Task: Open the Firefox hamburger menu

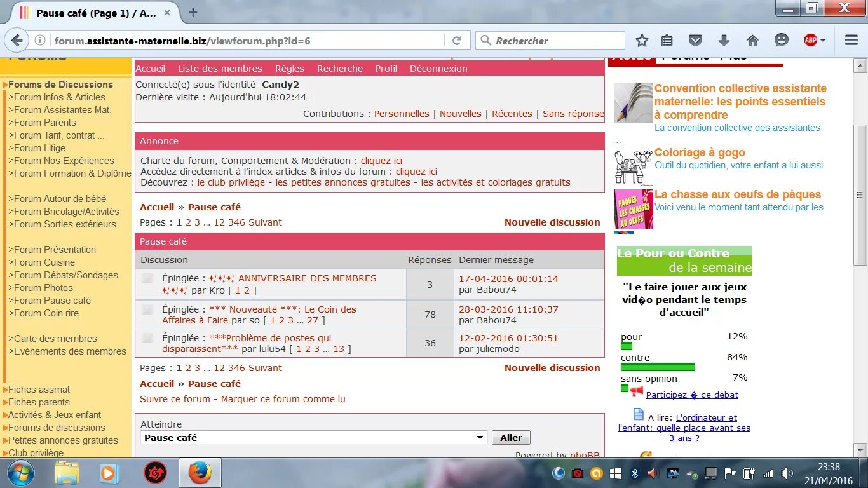Action: pos(851,41)
